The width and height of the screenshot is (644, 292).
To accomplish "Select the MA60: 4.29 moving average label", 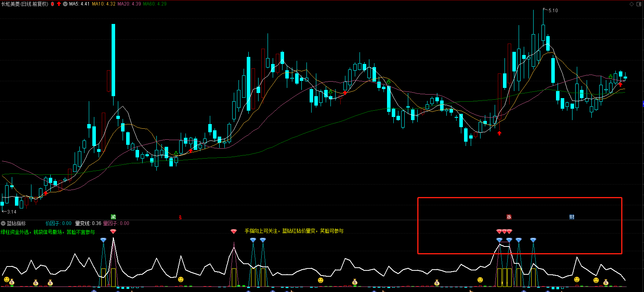I will pyautogui.click(x=155, y=4).
